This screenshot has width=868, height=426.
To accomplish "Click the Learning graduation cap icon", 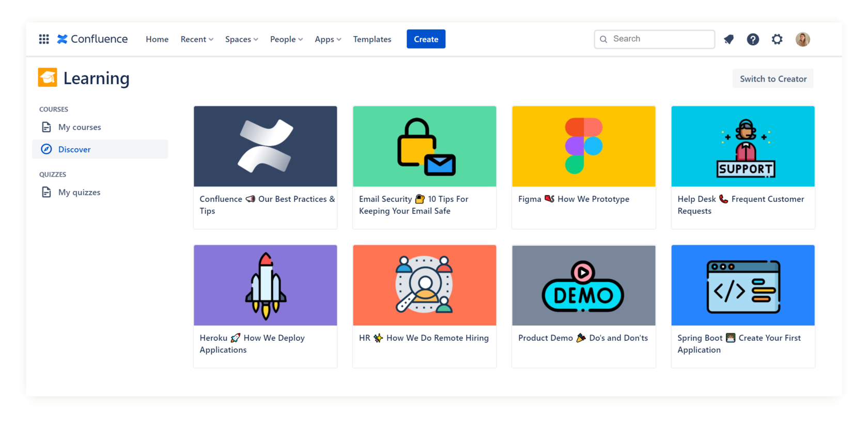I will pyautogui.click(x=48, y=77).
